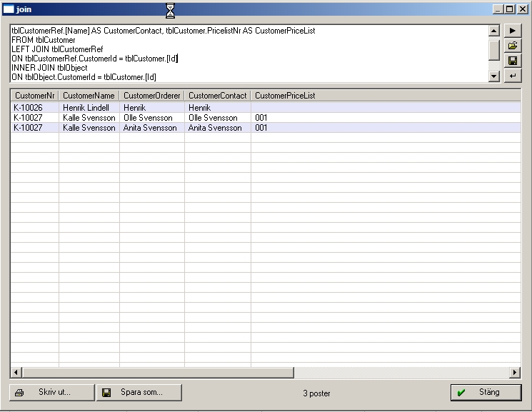This screenshot has width=532, height=412.
Task: Click the LEFT JOIN tblCustomerRef line
Action: (x=57, y=49)
